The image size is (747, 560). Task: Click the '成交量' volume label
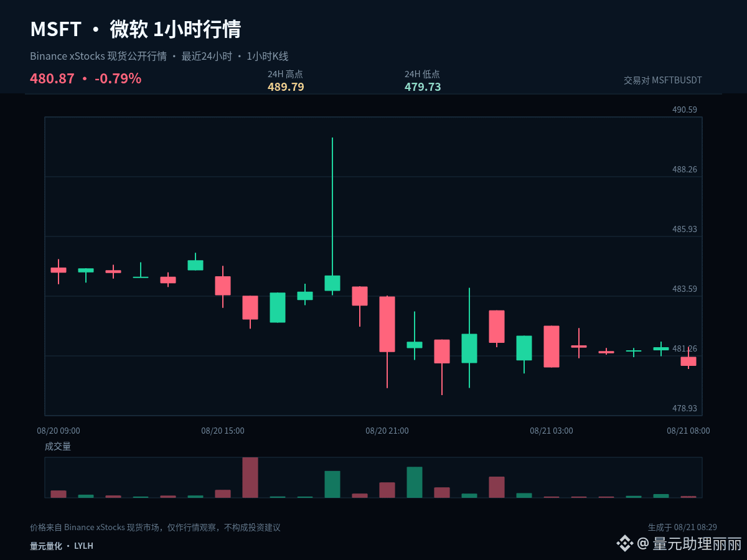tap(58, 447)
